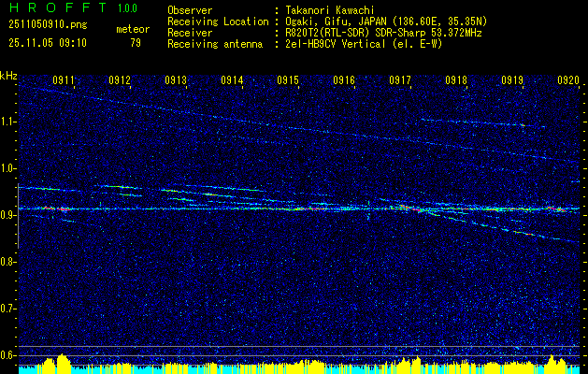Click the Receiving antenna field label
The width and height of the screenshot is (588, 374).
(x=215, y=44)
